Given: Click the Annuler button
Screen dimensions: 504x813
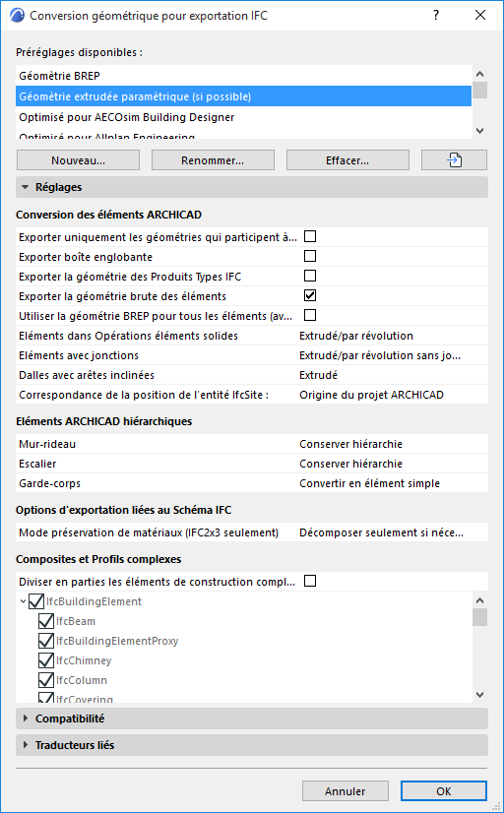Looking at the screenshot, I should click(x=346, y=791).
